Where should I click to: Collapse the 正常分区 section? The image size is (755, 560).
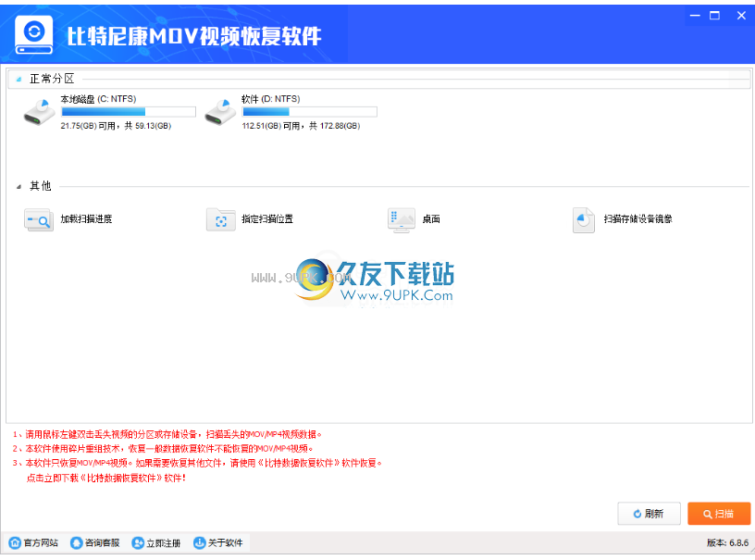pyautogui.click(x=19, y=80)
